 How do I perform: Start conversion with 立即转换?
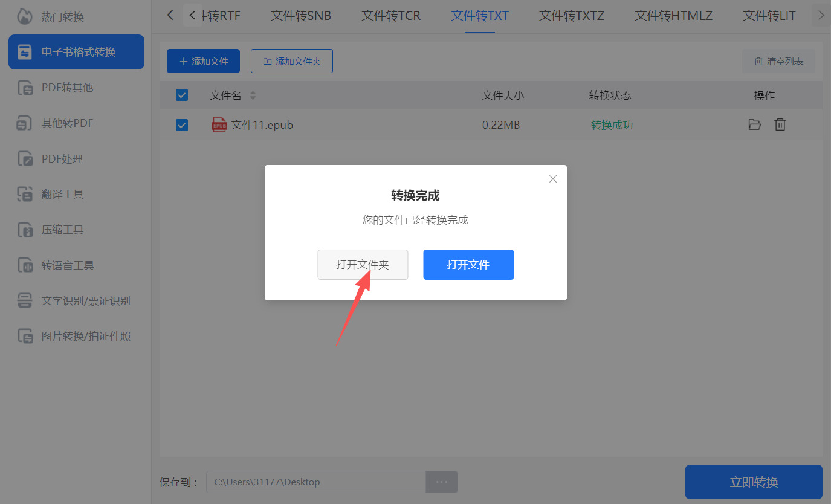tap(754, 482)
